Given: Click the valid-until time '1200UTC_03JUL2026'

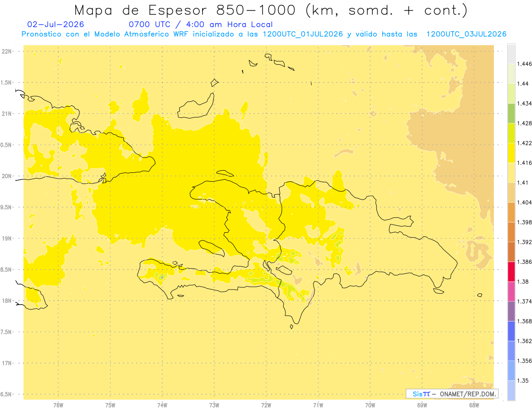Looking at the screenshot, I should (x=466, y=34).
